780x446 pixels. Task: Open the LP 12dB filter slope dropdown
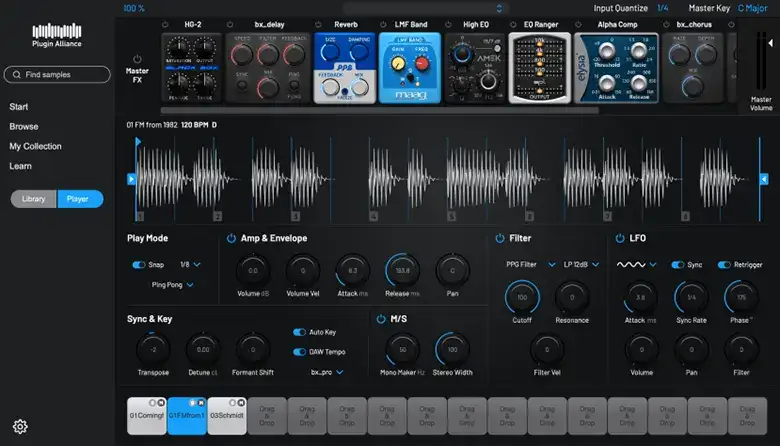pyautogui.click(x=581, y=265)
